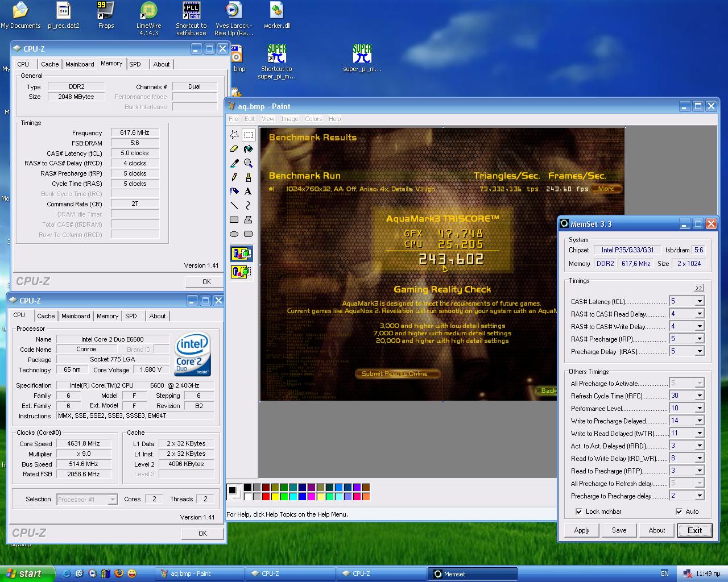Open My Documents desktop folder
The width and height of the screenshot is (728, 582).
pyautogui.click(x=20, y=15)
